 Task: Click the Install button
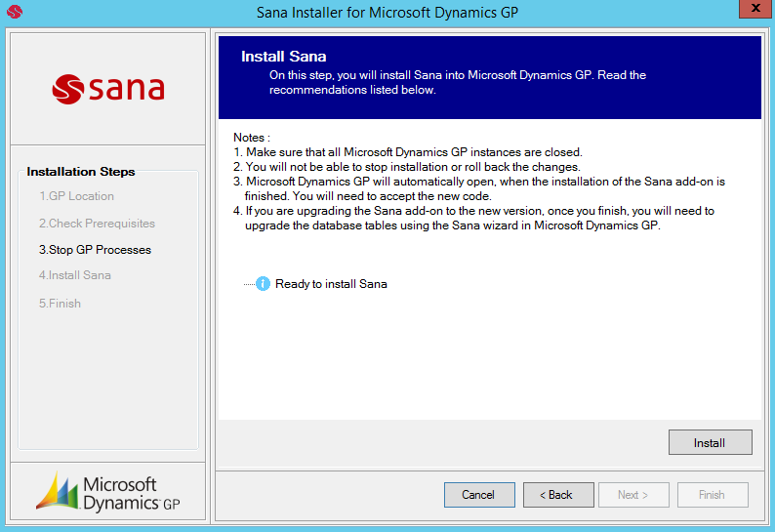click(x=711, y=442)
